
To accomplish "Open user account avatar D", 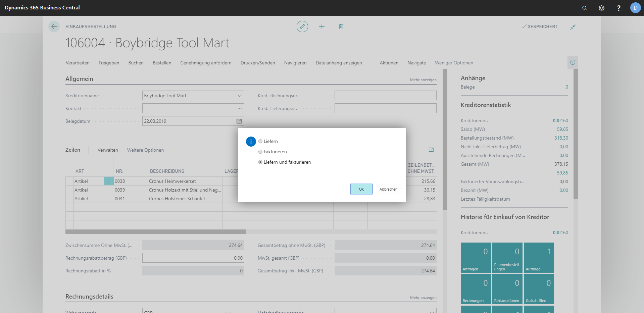I will coord(635,8).
